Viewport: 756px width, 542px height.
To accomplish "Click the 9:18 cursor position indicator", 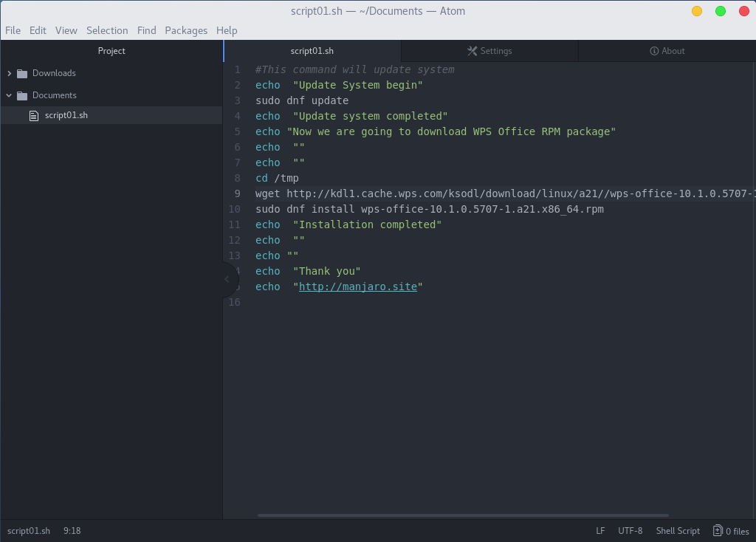I will [x=72, y=531].
